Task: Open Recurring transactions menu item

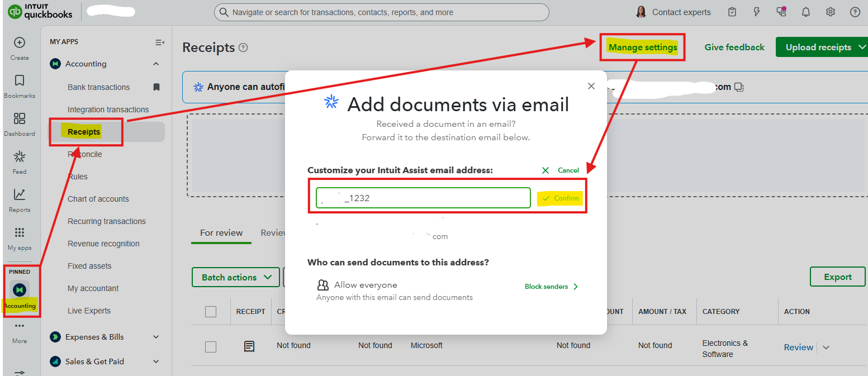Action: (x=107, y=221)
